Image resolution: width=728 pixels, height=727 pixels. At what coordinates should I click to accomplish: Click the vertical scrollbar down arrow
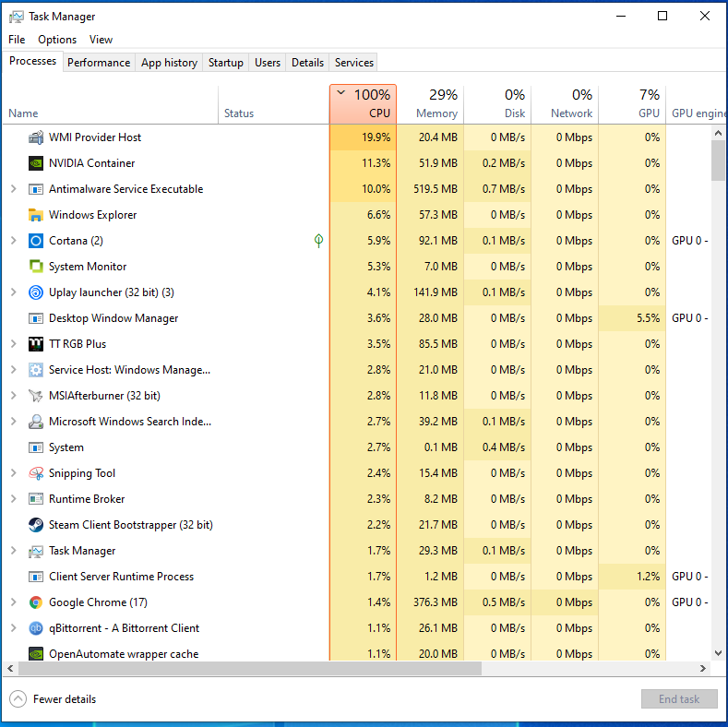tap(718, 653)
